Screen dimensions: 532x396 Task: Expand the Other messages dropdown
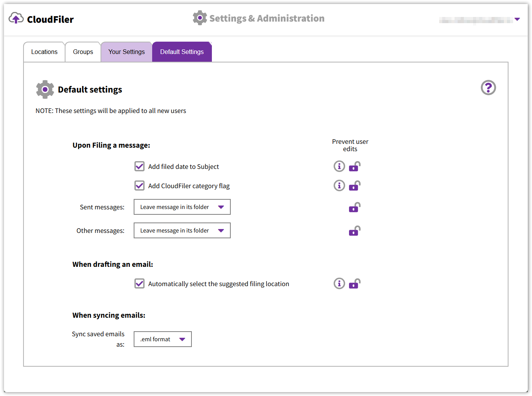[x=182, y=231]
